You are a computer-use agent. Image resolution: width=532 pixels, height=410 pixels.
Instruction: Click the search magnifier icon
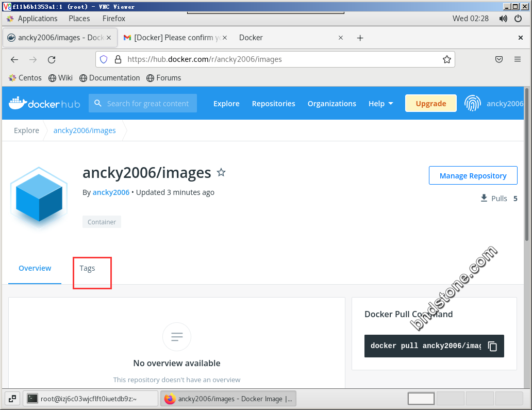(98, 103)
